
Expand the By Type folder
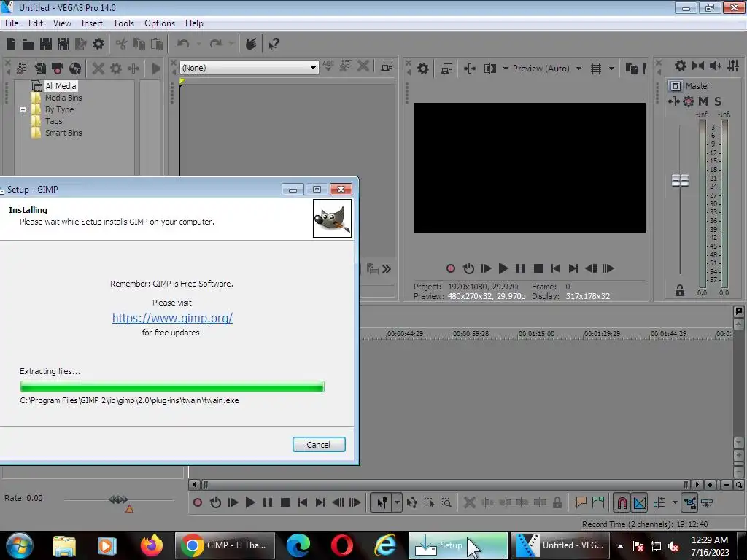point(23,109)
